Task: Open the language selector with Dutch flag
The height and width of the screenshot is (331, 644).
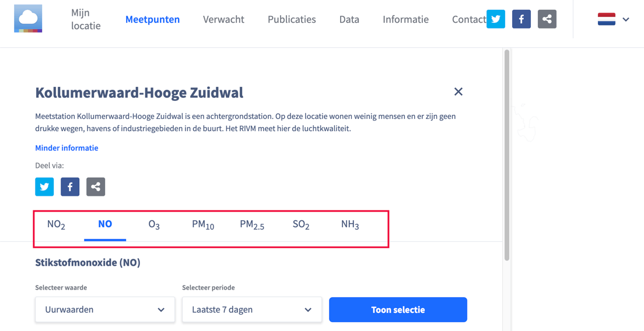Action: [614, 19]
